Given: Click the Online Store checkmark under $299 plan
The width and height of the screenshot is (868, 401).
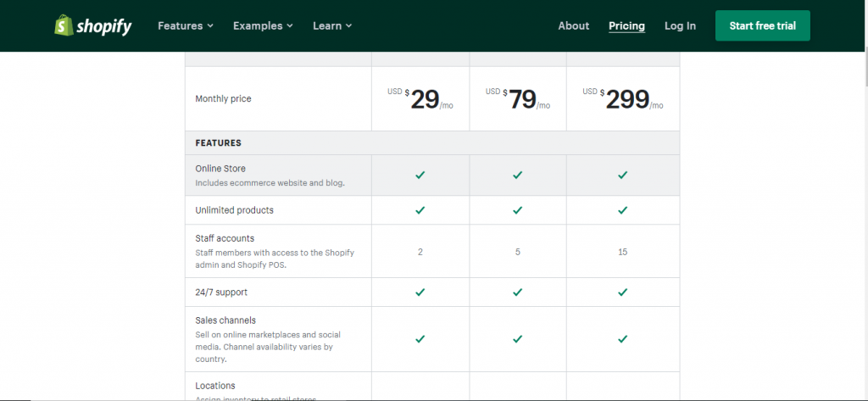Looking at the screenshot, I should coord(623,175).
